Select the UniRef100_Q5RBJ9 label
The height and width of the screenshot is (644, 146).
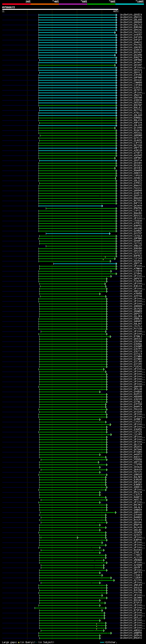click(131, 319)
